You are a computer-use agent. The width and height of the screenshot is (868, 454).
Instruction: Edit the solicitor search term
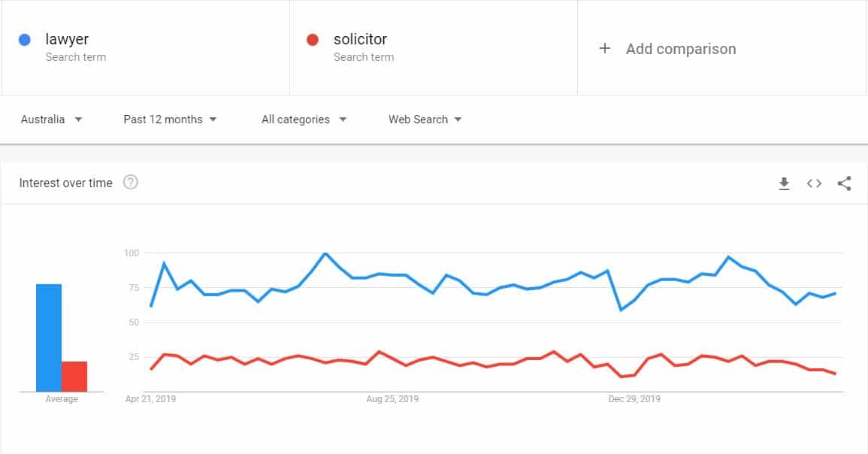tap(361, 40)
